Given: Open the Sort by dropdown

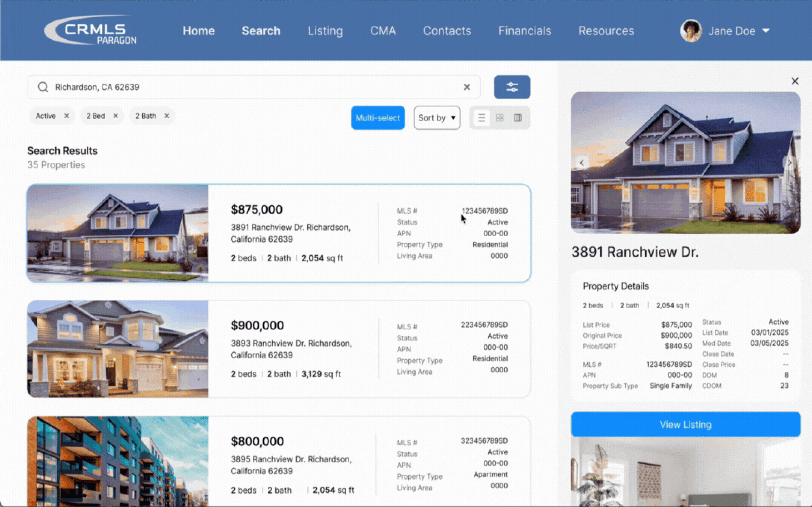Looking at the screenshot, I should pos(437,118).
